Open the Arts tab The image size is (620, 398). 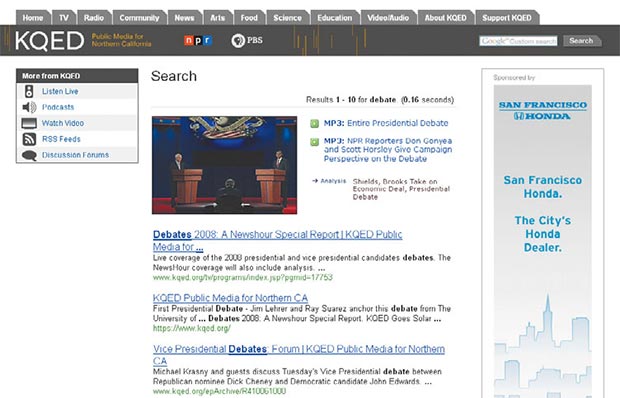click(x=217, y=18)
